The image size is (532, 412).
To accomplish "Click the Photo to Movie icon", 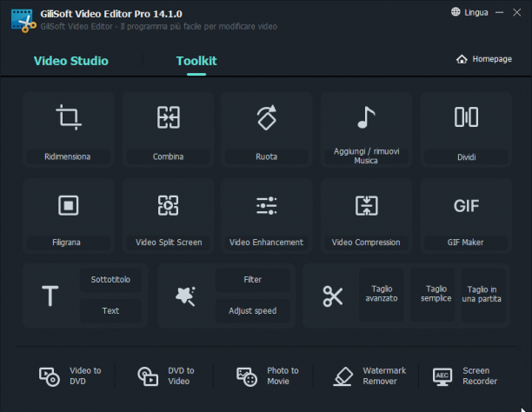I will 247,376.
